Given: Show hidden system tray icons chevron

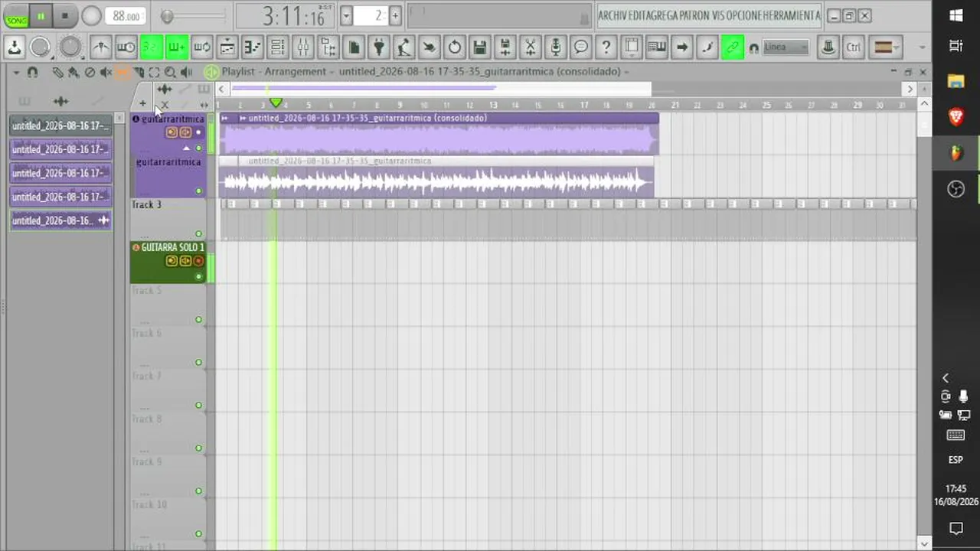Looking at the screenshot, I should click(x=946, y=378).
